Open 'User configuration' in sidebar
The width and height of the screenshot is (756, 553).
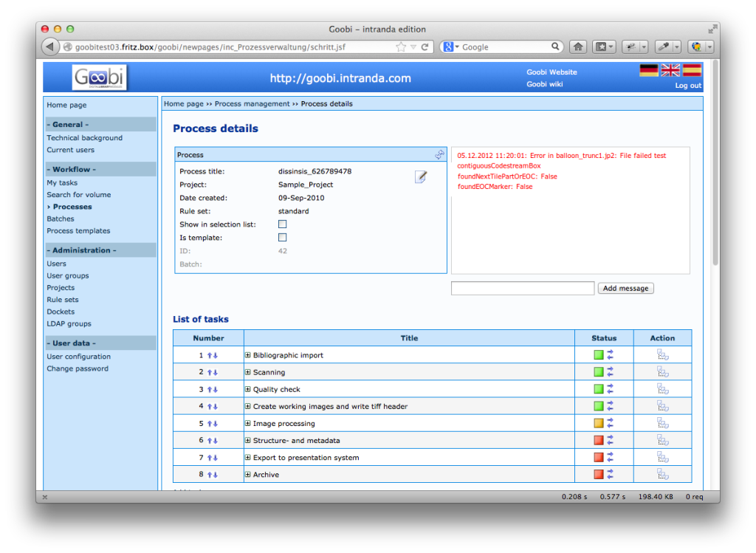pyautogui.click(x=78, y=357)
